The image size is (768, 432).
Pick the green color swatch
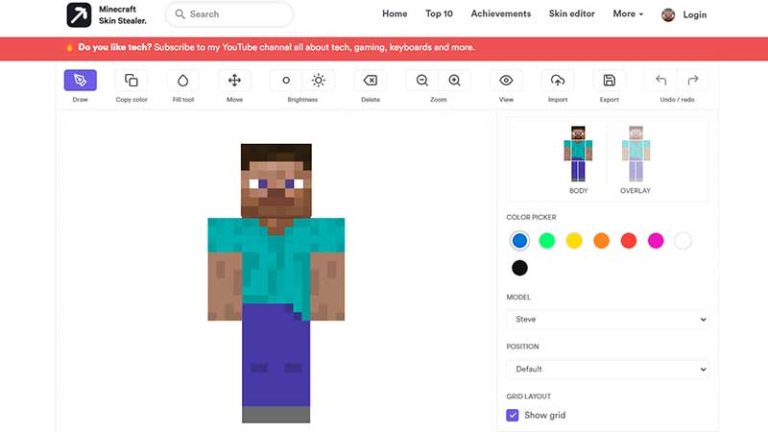point(546,240)
